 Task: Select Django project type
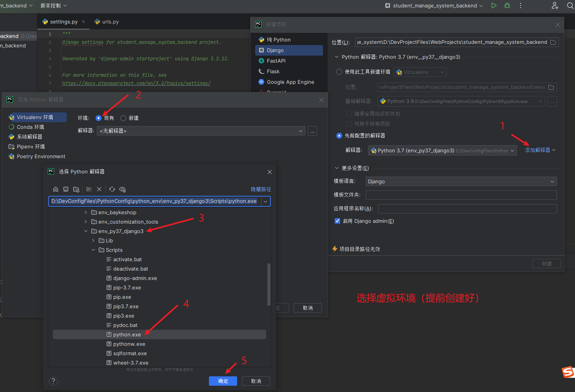(289, 50)
